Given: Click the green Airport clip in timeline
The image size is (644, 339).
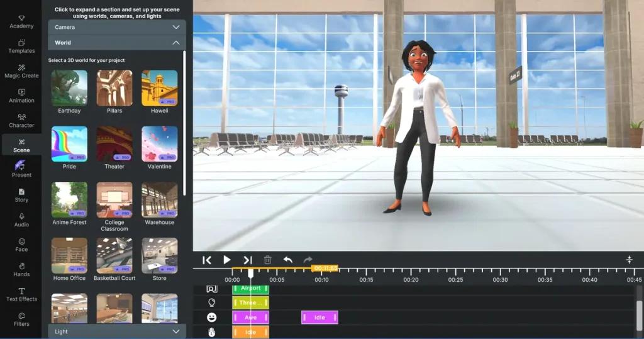Looking at the screenshot, I should [x=250, y=288].
